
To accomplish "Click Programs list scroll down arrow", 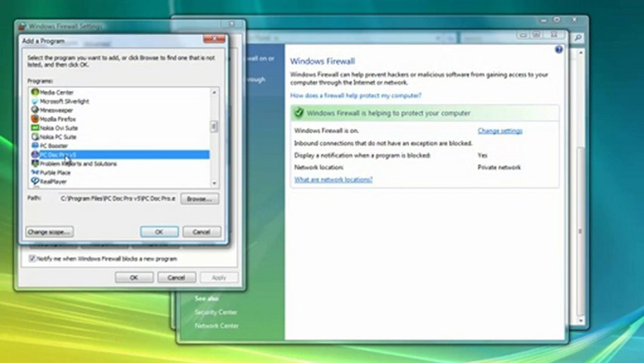I will click(x=214, y=184).
